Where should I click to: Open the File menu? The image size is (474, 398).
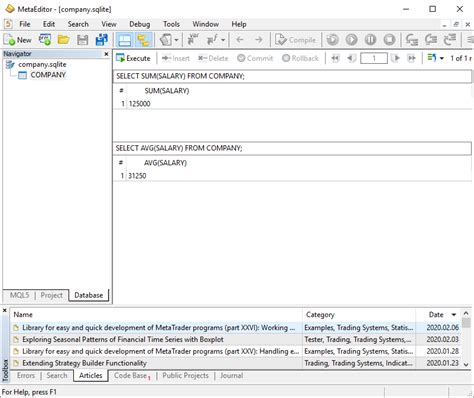pyautogui.click(x=25, y=24)
